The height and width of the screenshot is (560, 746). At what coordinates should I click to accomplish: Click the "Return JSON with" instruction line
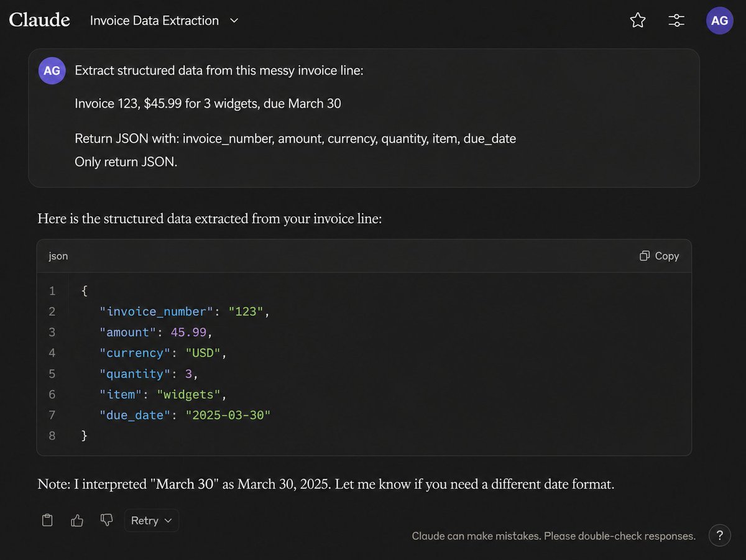click(x=295, y=139)
